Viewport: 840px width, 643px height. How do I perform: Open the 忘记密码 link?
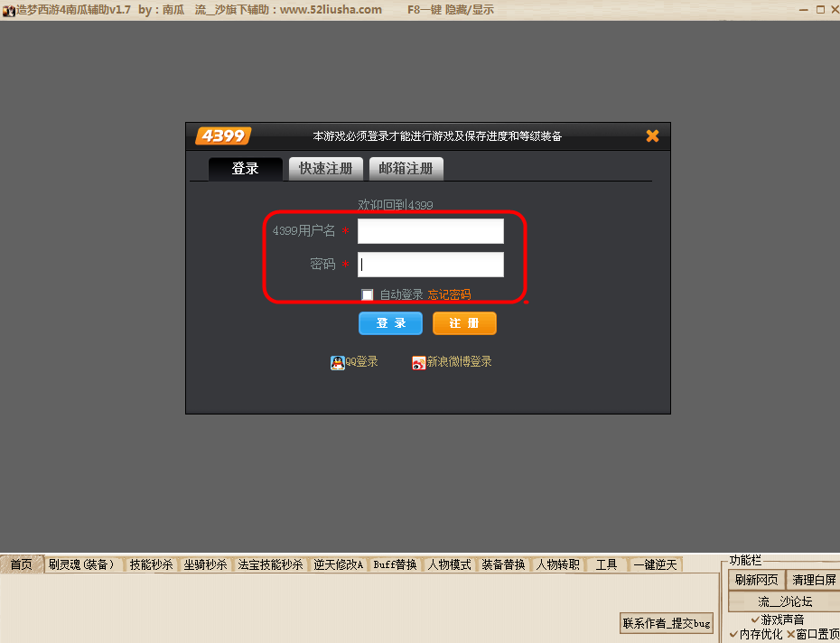click(x=449, y=294)
